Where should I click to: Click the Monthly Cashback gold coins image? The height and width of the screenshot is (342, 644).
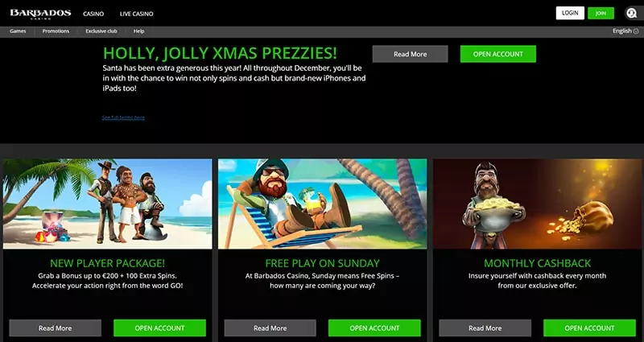pyautogui.click(x=537, y=204)
